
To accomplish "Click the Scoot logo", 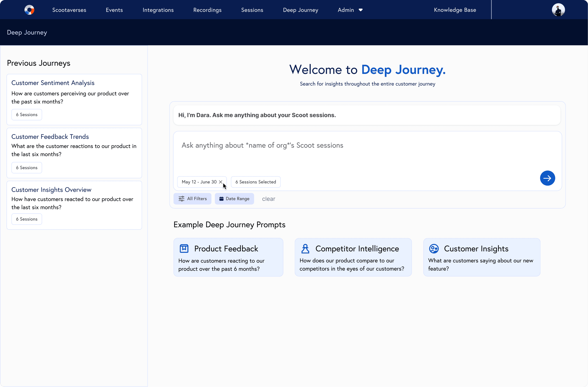I will pos(29,10).
